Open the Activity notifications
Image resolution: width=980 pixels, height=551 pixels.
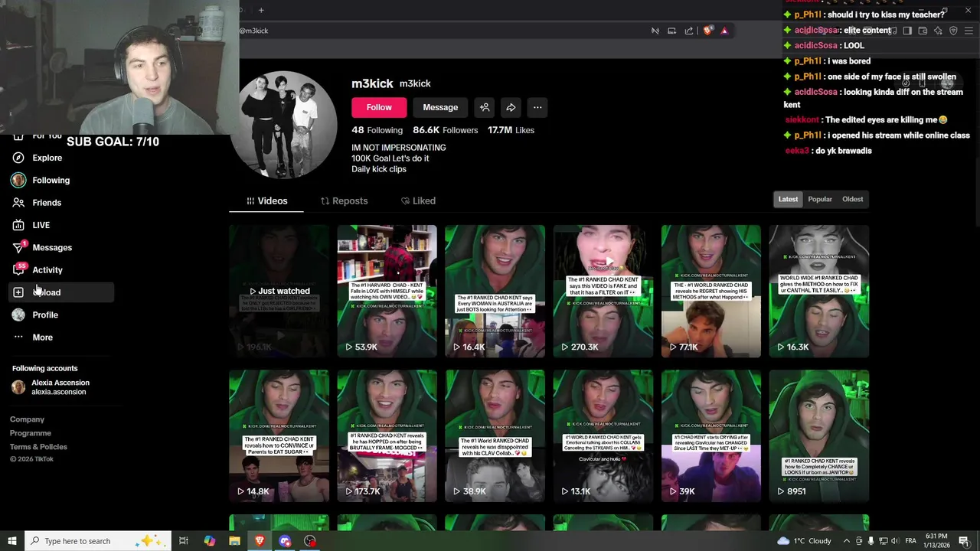[47, 270]
